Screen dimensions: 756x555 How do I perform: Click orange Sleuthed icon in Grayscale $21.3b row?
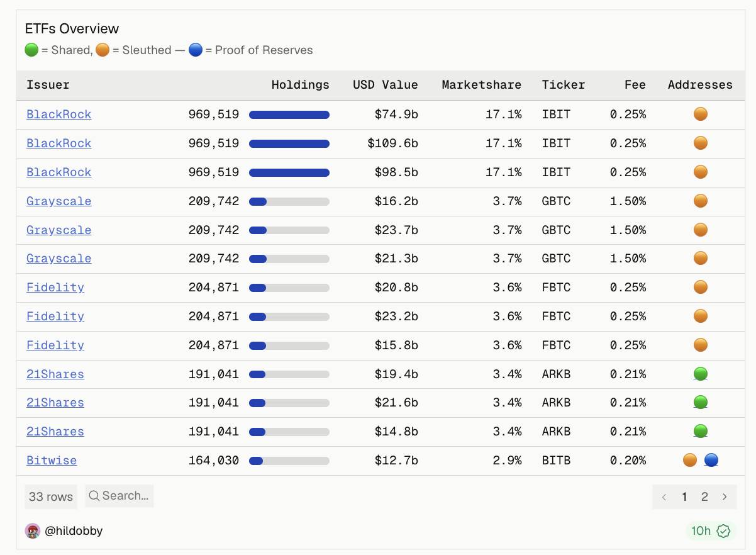pyautogui.click(x=700, y=258)
